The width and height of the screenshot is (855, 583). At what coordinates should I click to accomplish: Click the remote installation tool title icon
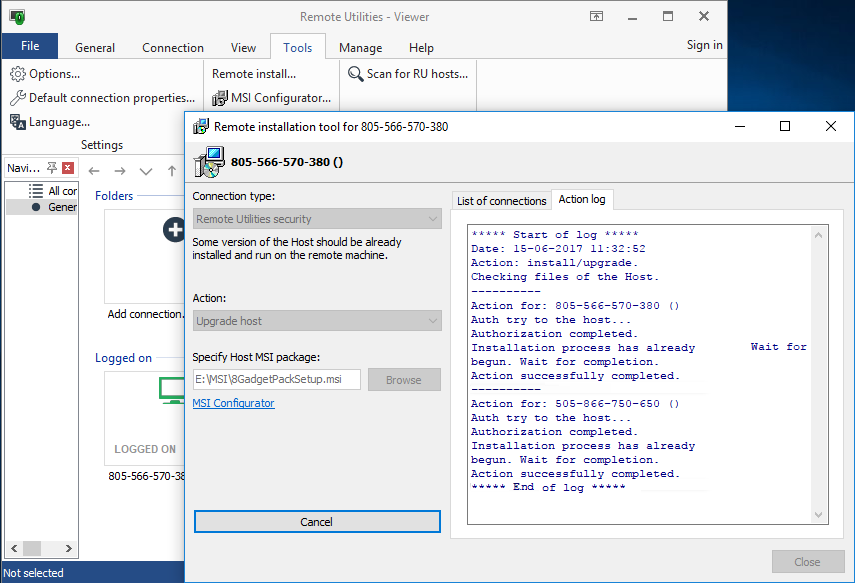point(201,127)
